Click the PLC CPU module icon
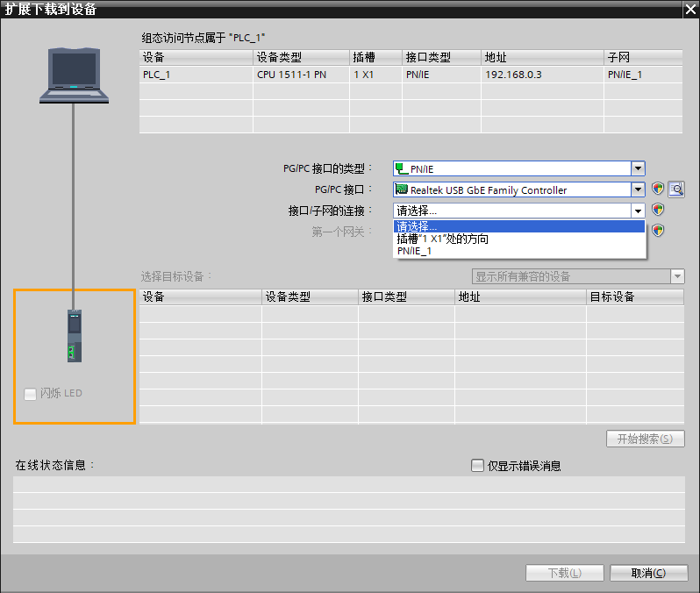700x593 pixels. pos(75,336)
